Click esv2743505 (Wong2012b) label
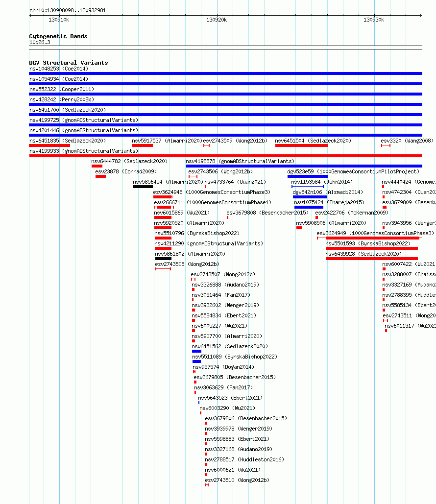 click(x=187, y=264)
